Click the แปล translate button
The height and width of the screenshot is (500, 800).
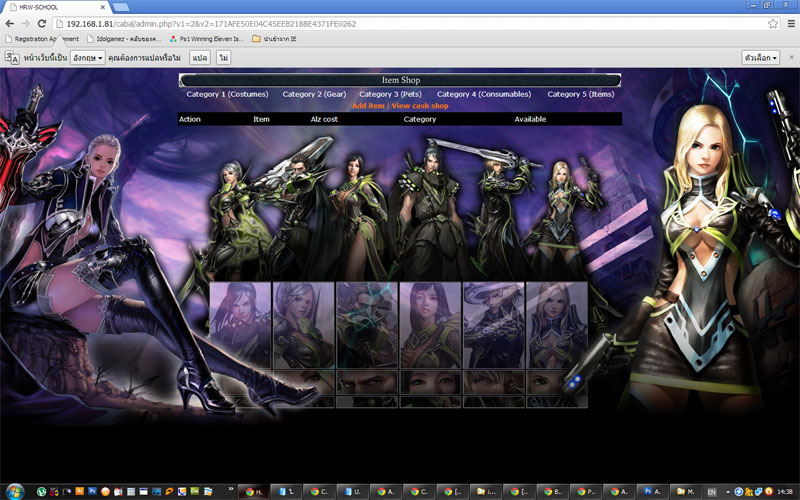[200, 58]
